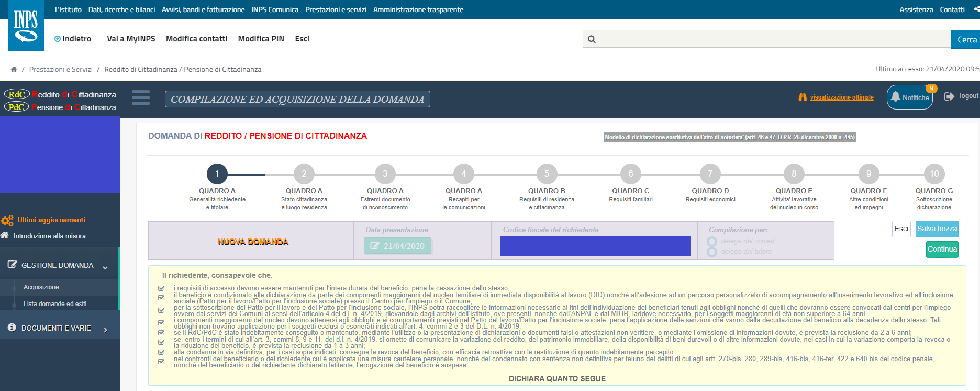Expand Documenti e Varie with its chevron
The width and height of the screenshot is (980, 391).
pyautogui.click(x=106, y=330)
